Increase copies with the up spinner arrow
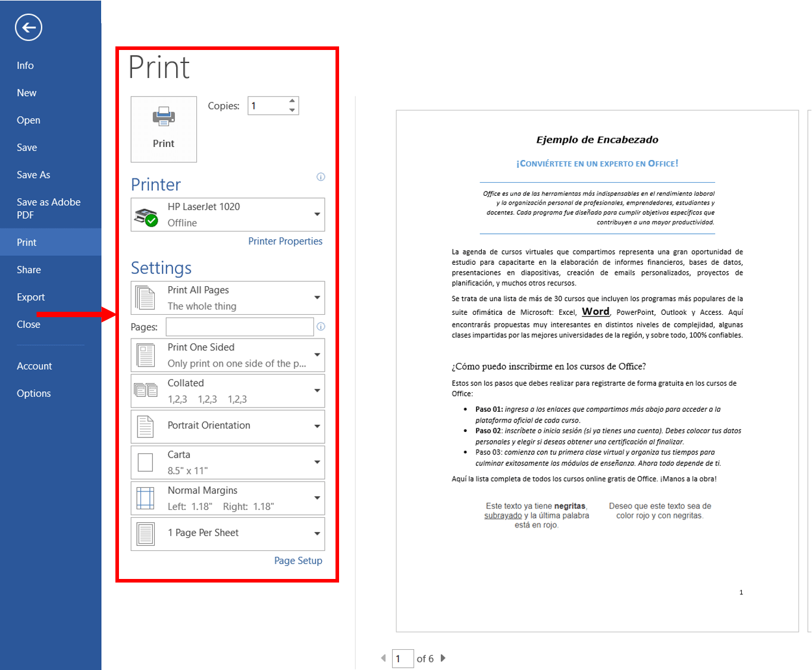812x670 pixels. click(292, 101)
